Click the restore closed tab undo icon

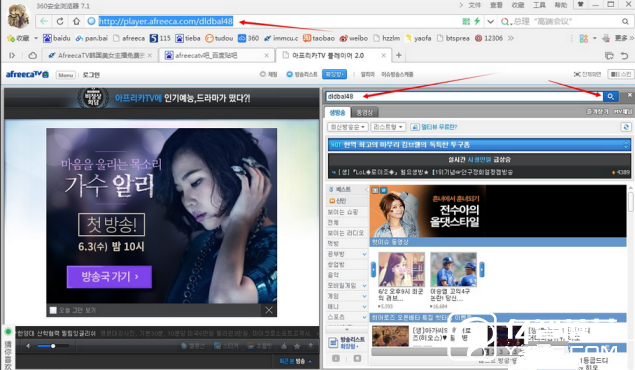pos(624,55)
